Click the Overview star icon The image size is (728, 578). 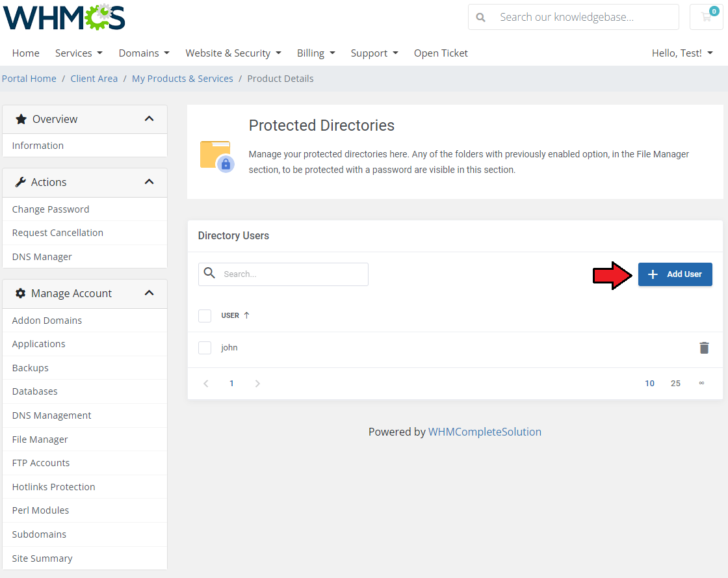coord(21,120)
